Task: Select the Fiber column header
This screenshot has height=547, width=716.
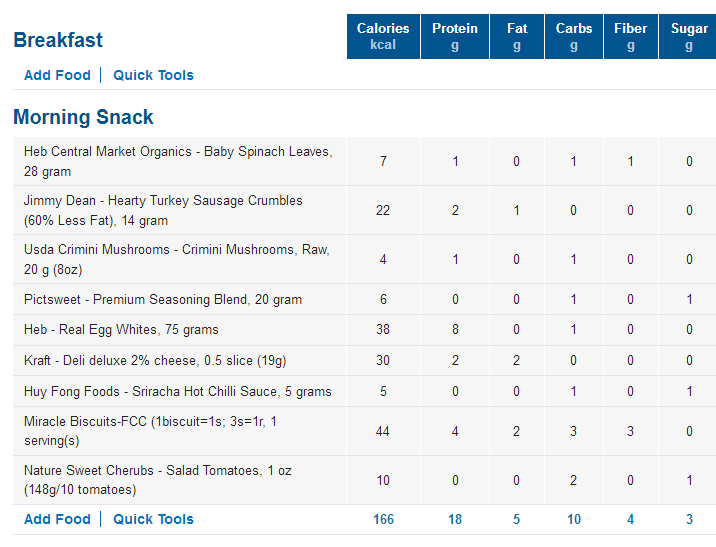Action: [631, 37]
